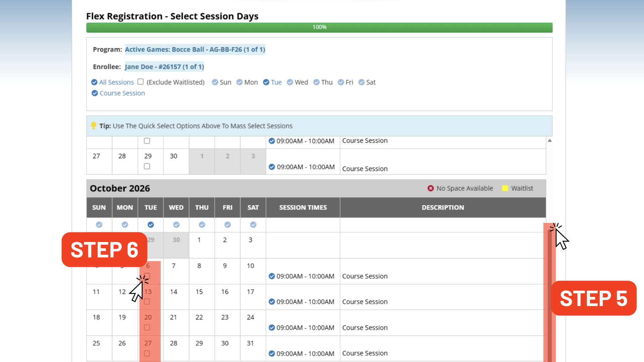The image size is (644, 362).
Task: Check the September 29 session checkbox
Action: (147, 166)
